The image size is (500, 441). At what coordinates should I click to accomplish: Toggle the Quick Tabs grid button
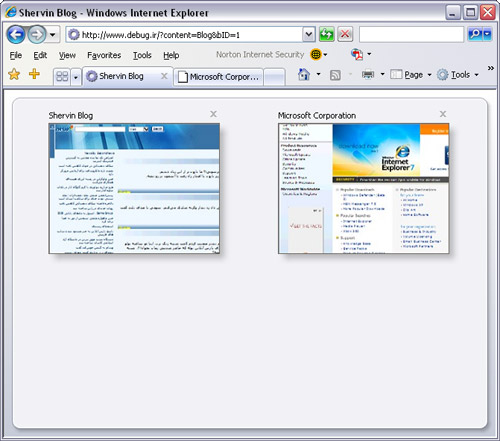62,77
